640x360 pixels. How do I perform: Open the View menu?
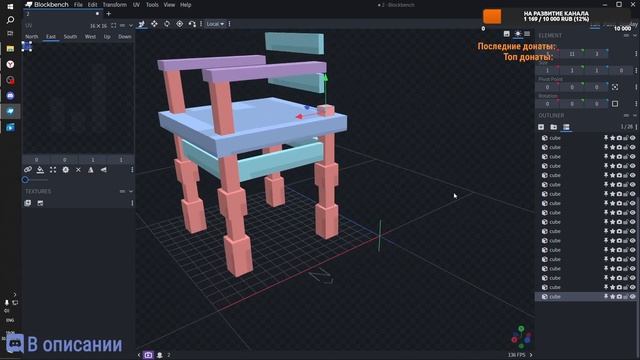(x=169, y=5)
